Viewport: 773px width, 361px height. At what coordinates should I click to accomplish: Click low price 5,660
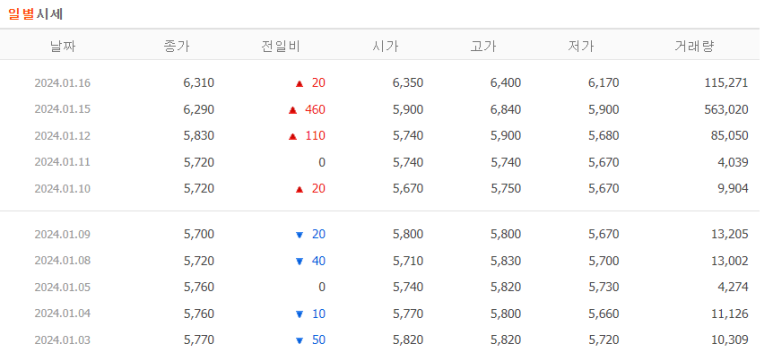pos(604,314)
